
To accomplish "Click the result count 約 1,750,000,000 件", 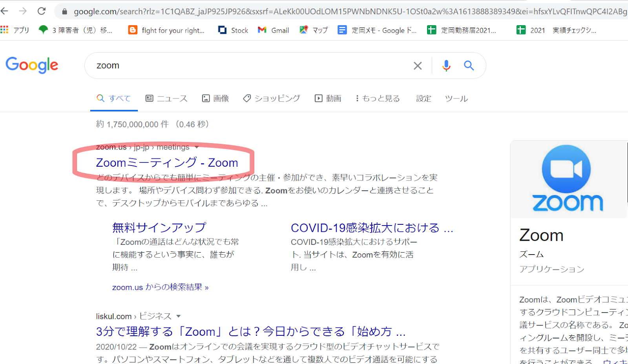I will click(132, 124).
